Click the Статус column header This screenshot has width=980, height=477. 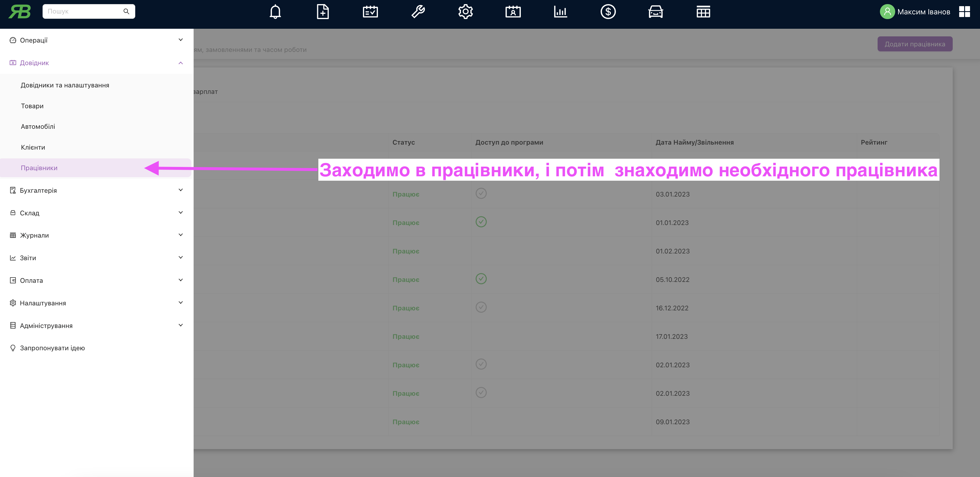click(x=403, y=142)
